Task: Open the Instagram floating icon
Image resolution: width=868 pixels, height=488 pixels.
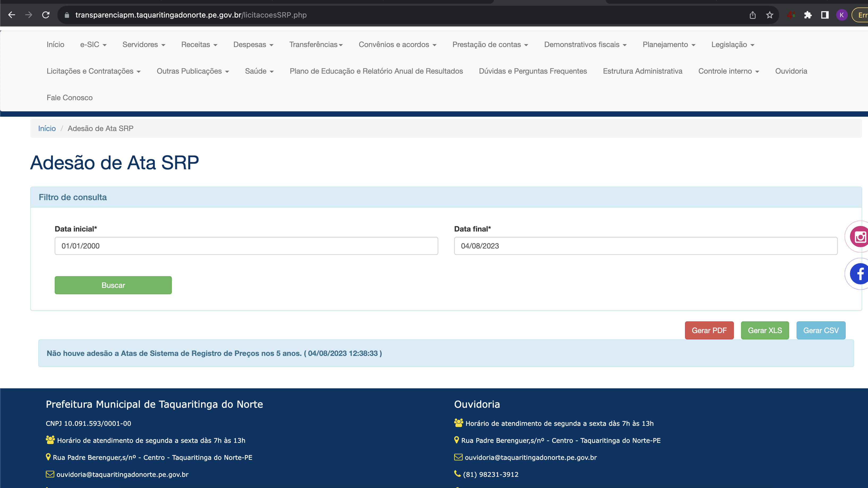Action: pos(860,237)
